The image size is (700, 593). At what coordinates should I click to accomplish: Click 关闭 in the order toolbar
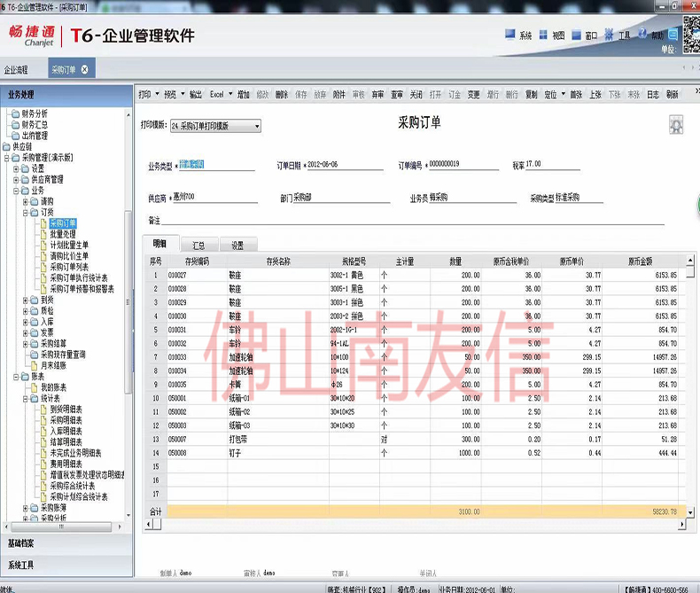point(416,95)
